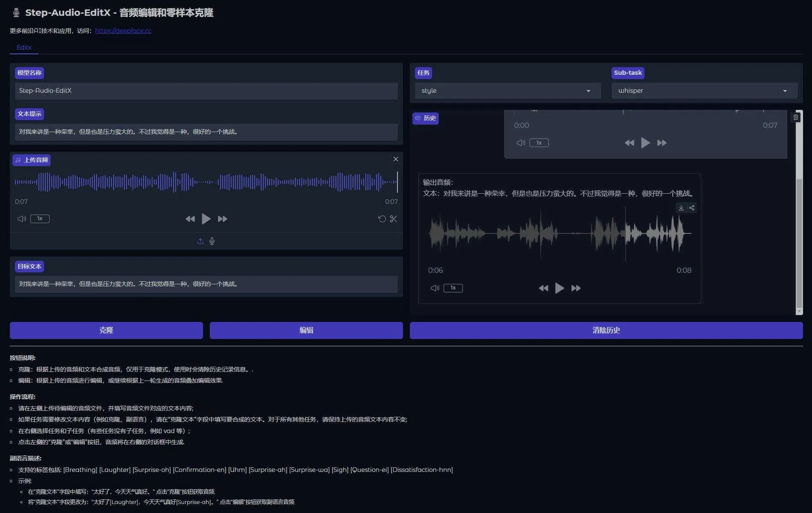Close the uploaded audio panel with the X

tap(395, 159)
